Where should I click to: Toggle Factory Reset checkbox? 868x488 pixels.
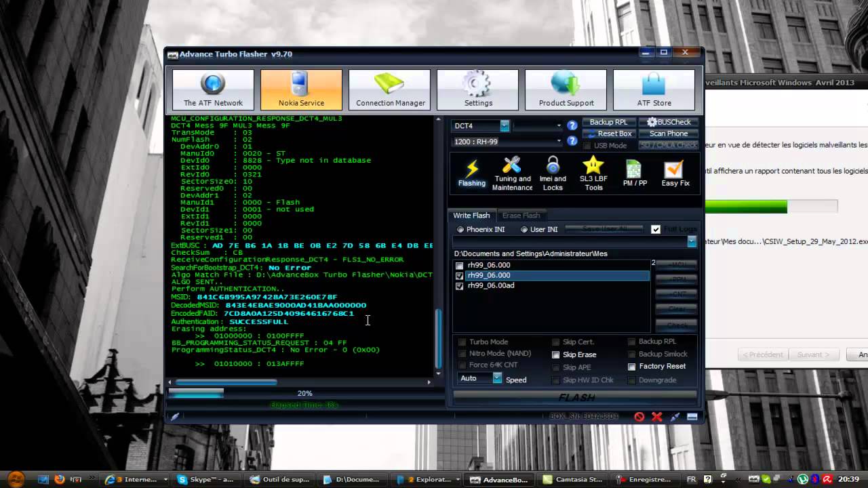[x=632, y=367]
